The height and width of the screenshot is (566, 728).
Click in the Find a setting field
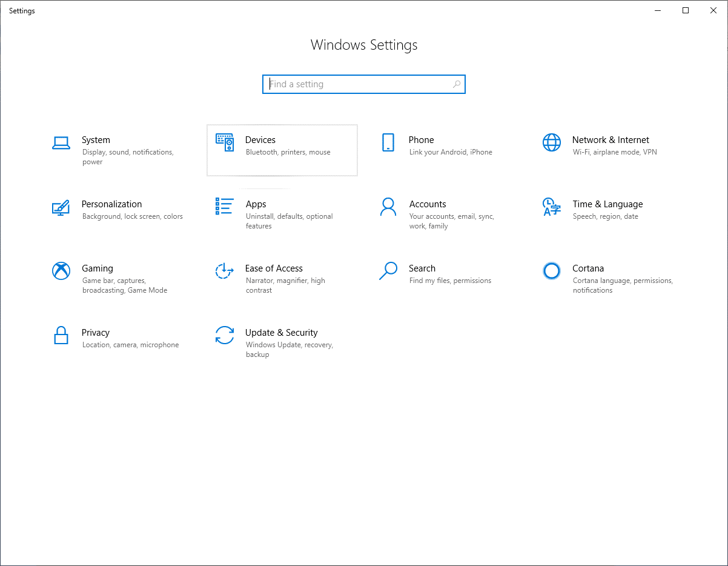[357, 84]
